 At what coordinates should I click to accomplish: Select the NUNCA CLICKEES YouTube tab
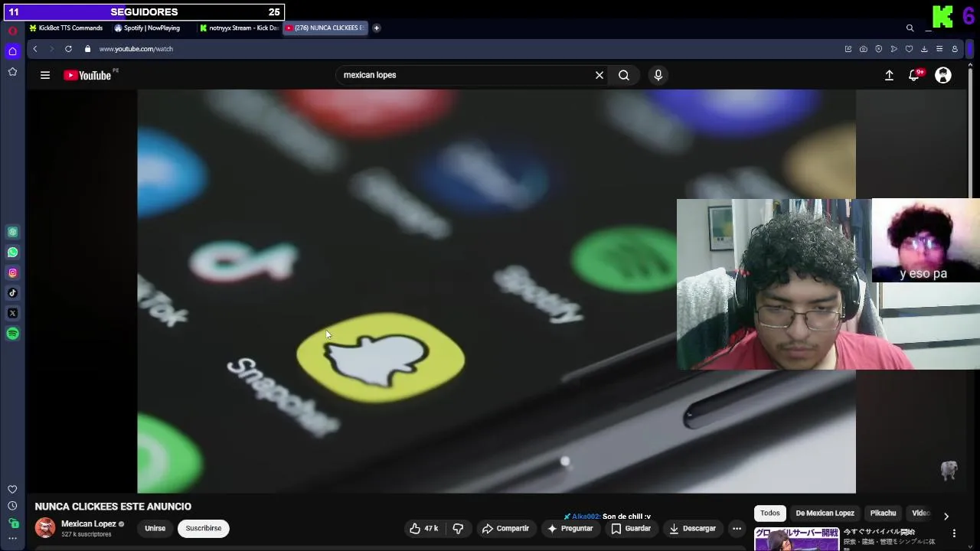pos(325,28)
